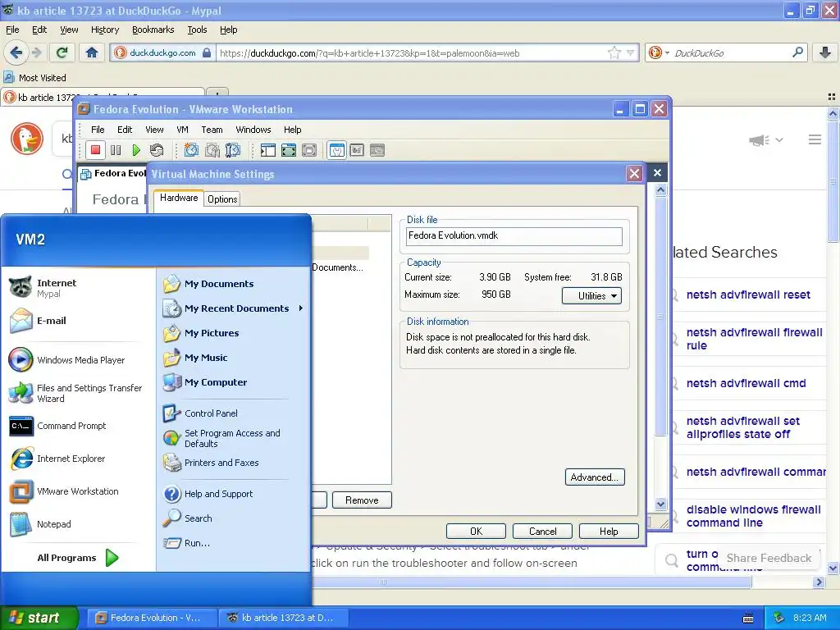This screenshot has width=840, height=630.
Task: Take a snapshot using the clock-star toolbar icon
Action: pyautogui.click(x=191, y=150)
